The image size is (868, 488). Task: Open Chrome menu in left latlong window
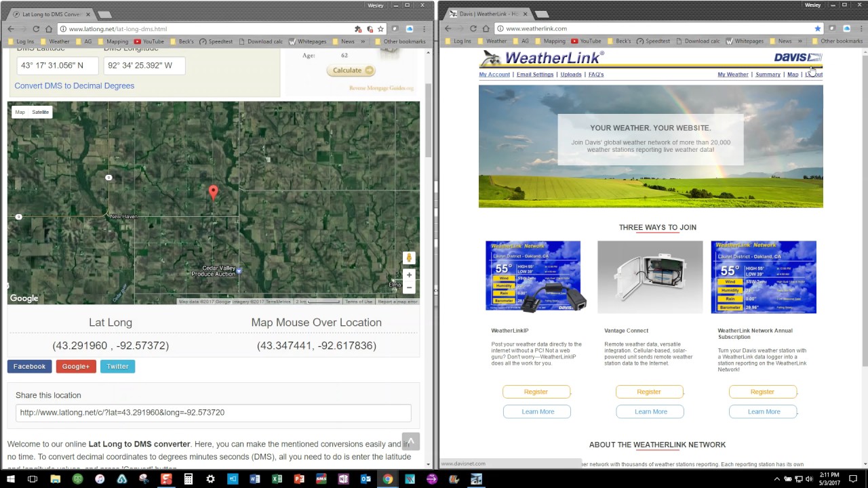point(425,29)
